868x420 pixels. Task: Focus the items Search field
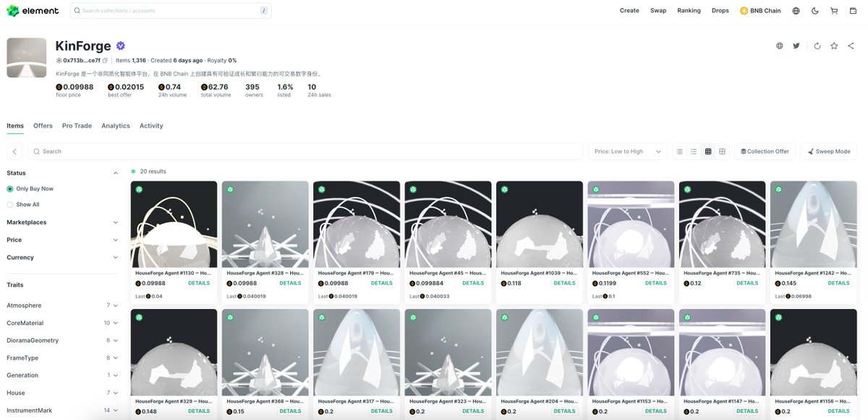pyautogui.click(x=305, y=151)
